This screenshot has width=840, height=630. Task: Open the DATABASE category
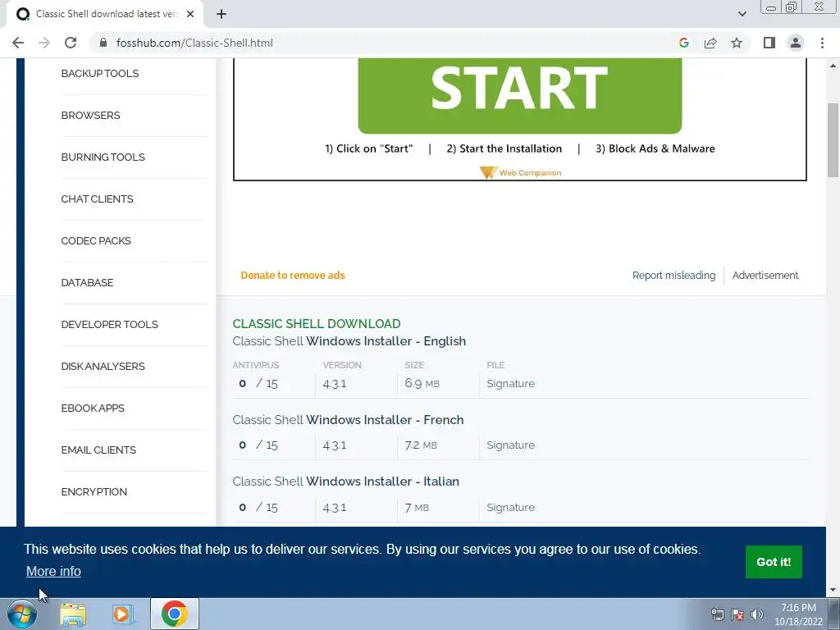point(87,282)
